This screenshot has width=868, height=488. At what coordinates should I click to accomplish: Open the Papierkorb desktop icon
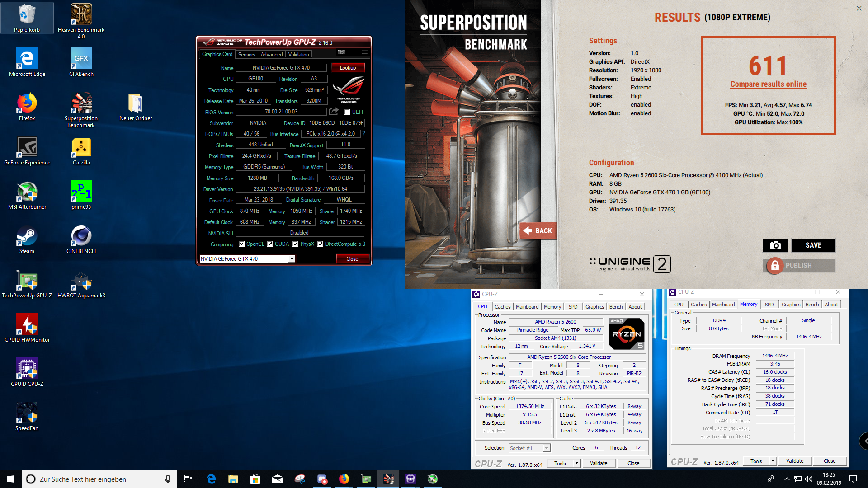tap(27, 18)
